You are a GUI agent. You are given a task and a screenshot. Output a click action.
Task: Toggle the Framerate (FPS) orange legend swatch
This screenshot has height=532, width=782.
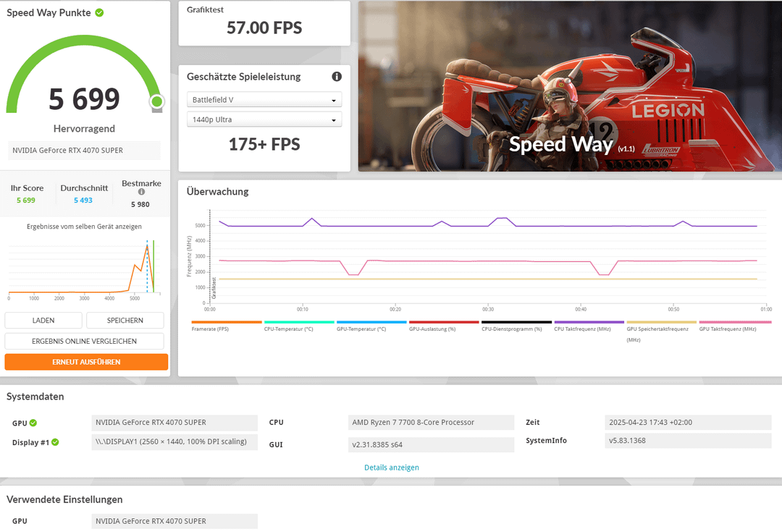point(227,322)
